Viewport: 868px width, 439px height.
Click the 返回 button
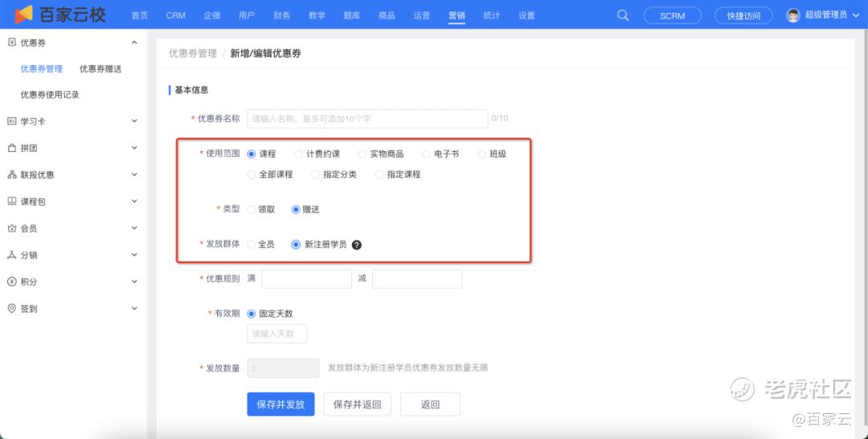tap(430, 404)
